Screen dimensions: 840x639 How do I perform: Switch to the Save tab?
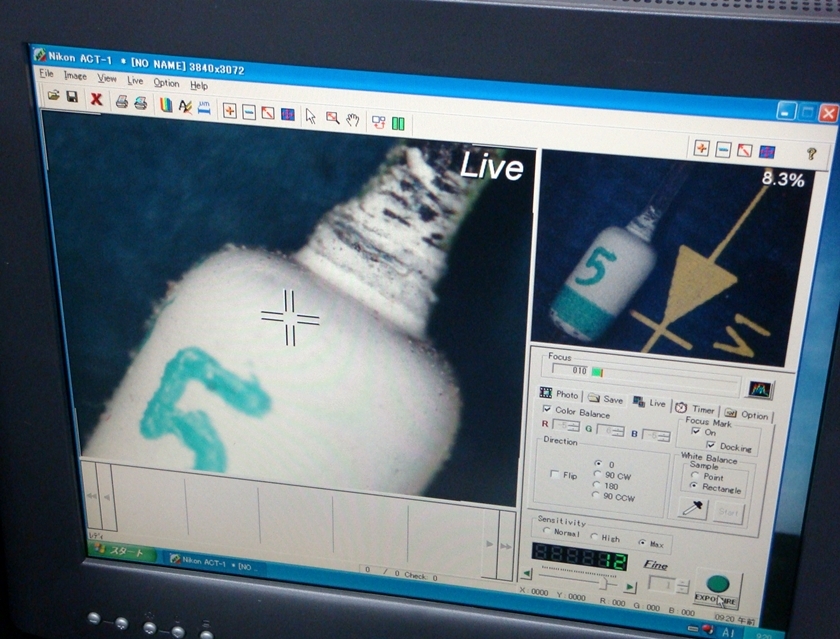[605, 399]
